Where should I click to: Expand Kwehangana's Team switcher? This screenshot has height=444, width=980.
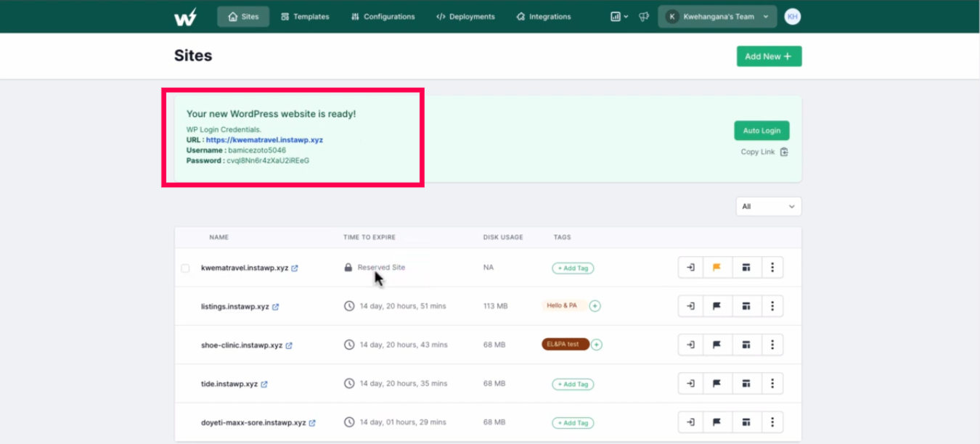click(717, 17)
